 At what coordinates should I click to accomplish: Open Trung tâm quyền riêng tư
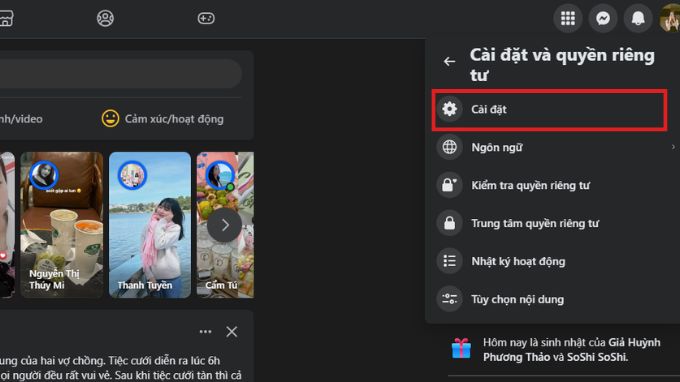point(556,223)
